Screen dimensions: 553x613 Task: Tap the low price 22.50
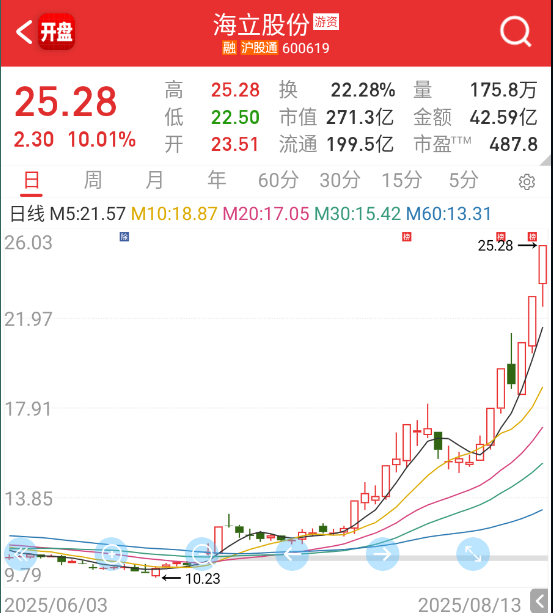tap(235, 117)
